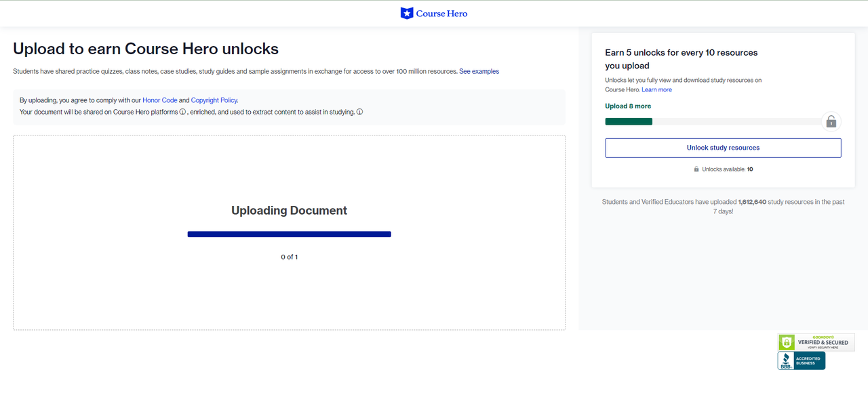Select the '0 of 1' upload counter
The height and width of the screenshot is (420, 868).
pos(290,257)
